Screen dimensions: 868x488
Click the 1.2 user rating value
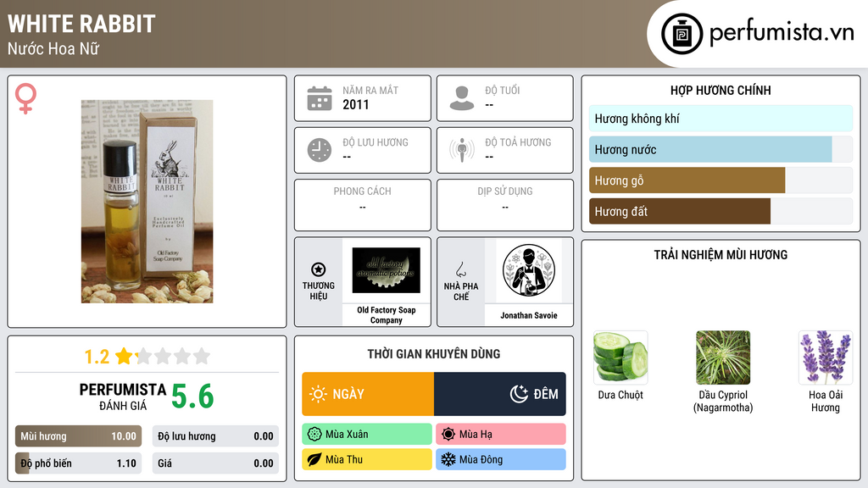point(97,357)
